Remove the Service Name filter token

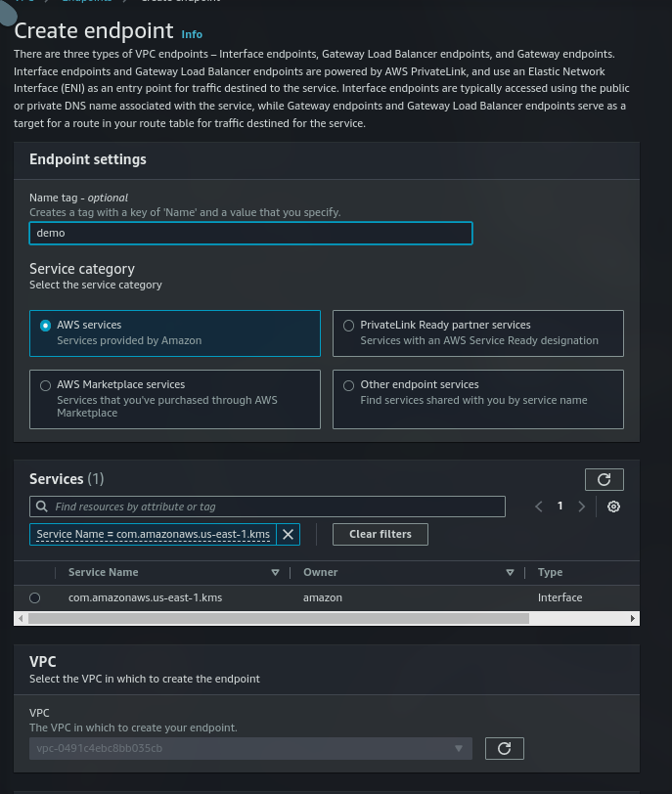point(288,534)
